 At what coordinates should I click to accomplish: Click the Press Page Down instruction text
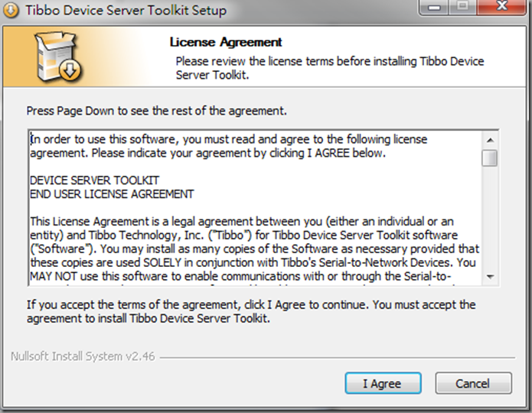pos(157,111)
